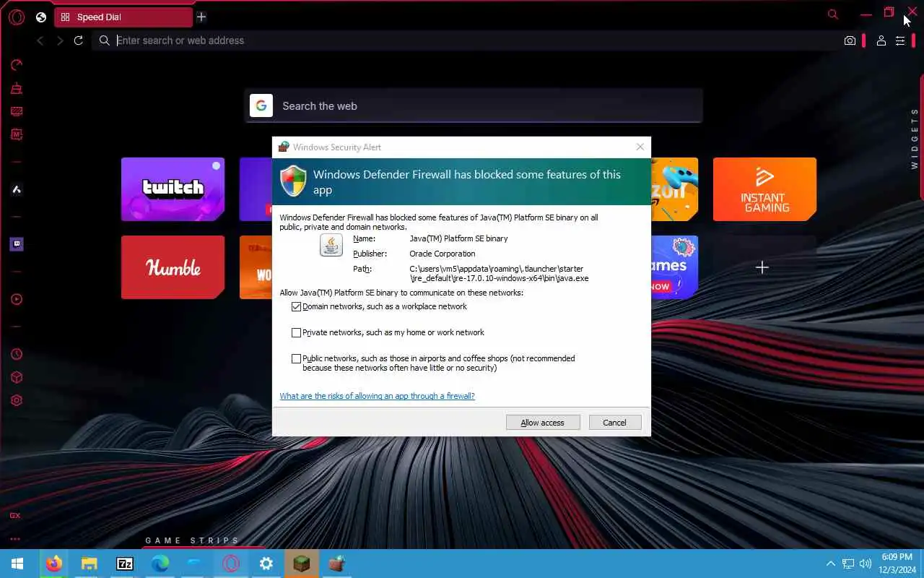Screen dimensions: 924x578
Task: Open Settings gear in Opera sidebar
Action: click(x=17, y=400)
